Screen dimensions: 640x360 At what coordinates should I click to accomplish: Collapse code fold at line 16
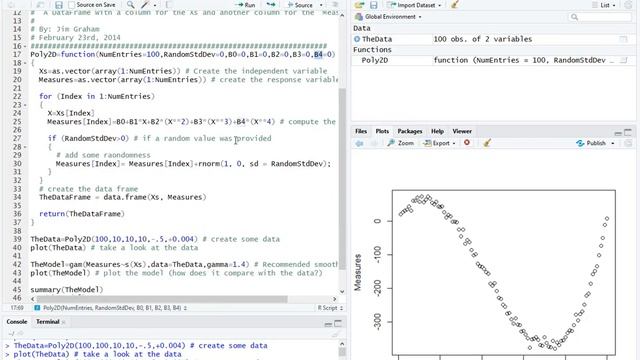point(25,46)
